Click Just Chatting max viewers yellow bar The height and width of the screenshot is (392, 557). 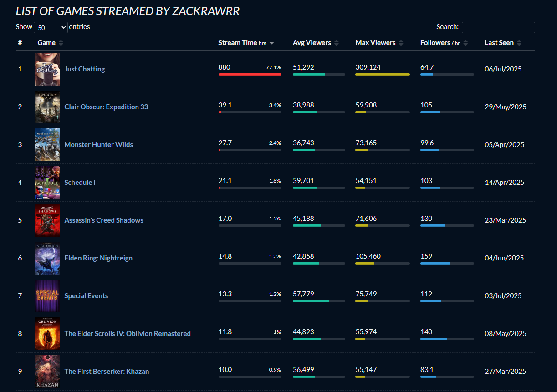pyautogui.click(x=383, y=74)
